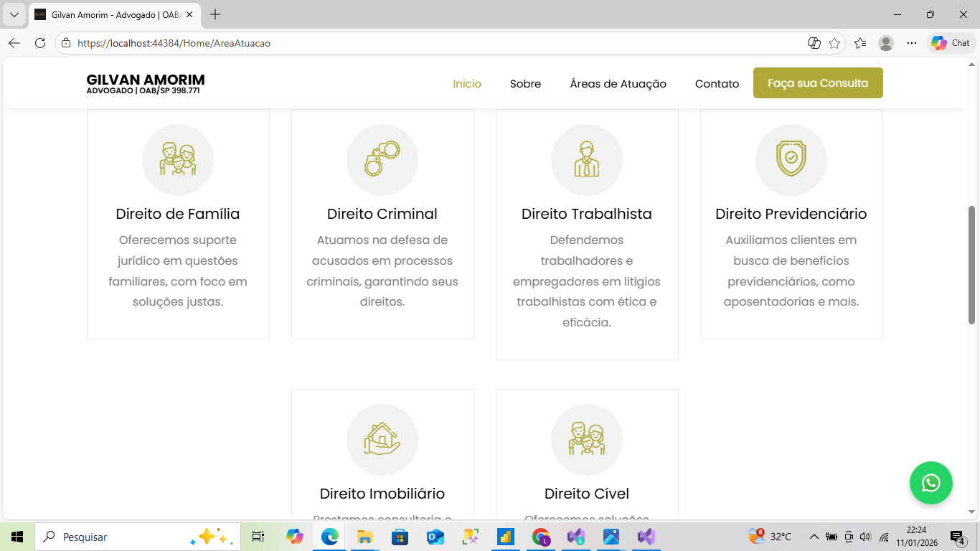This screenshot has width=980, height=551.
Task: Toggle the favorites star for this page
Action: click(x=834, y=42)
